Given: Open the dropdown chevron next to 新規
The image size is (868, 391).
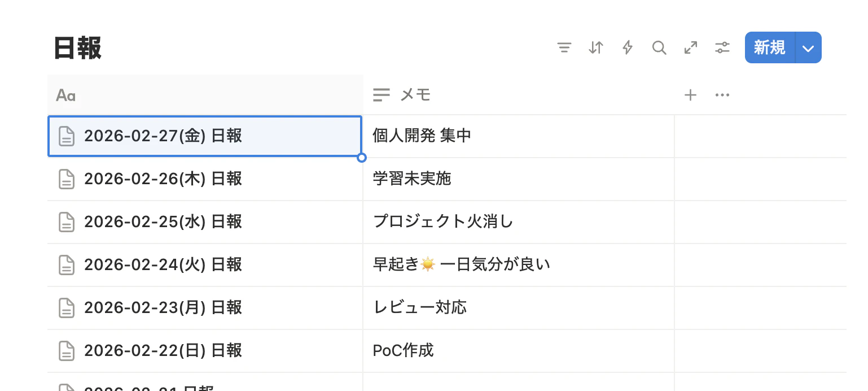Looking at the screenshot, I should [807, 47].
